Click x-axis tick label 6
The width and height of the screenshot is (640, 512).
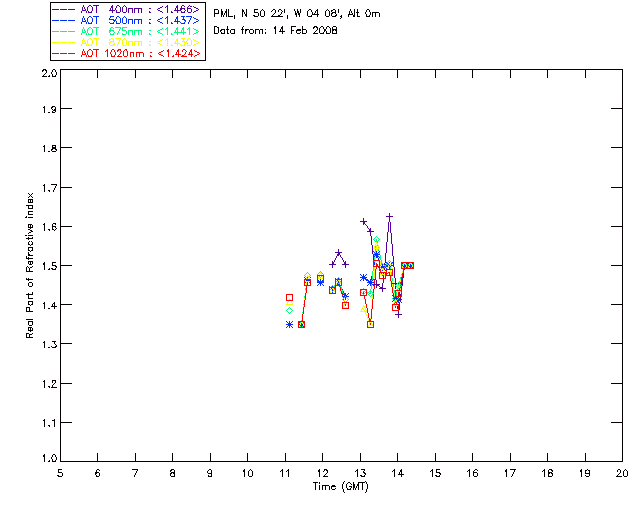pos(98,474)
